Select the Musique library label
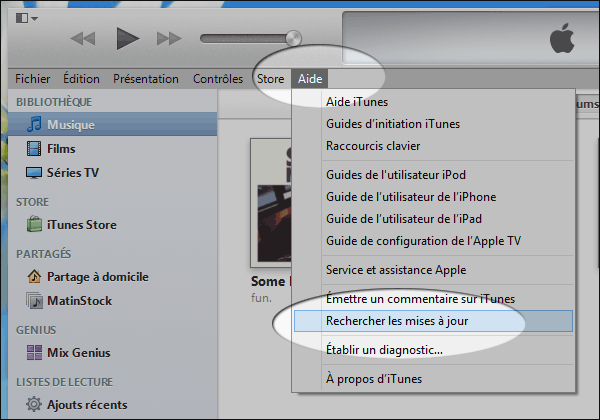 [x=71, y=125]
